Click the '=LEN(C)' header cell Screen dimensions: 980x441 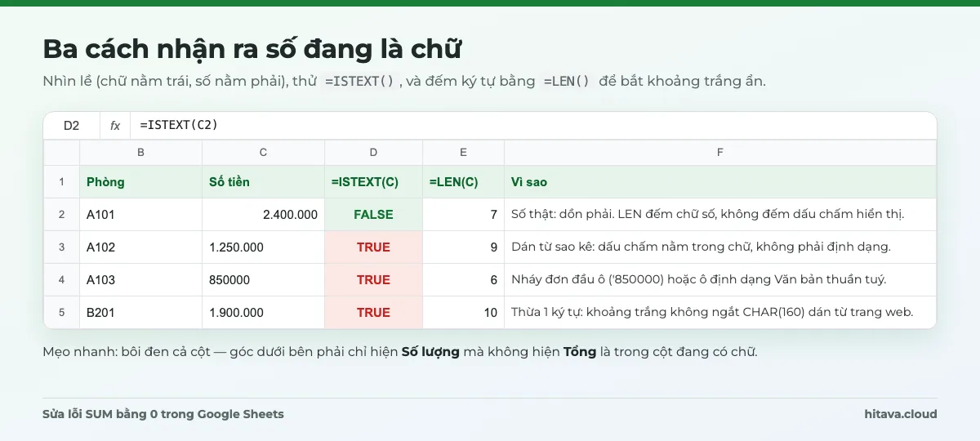(x=464, y=182)
